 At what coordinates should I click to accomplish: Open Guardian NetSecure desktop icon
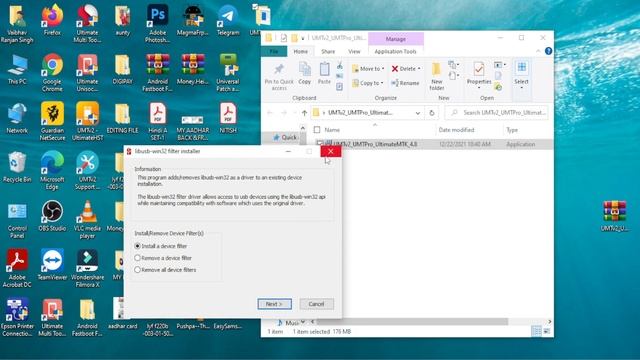pos(52,121)
